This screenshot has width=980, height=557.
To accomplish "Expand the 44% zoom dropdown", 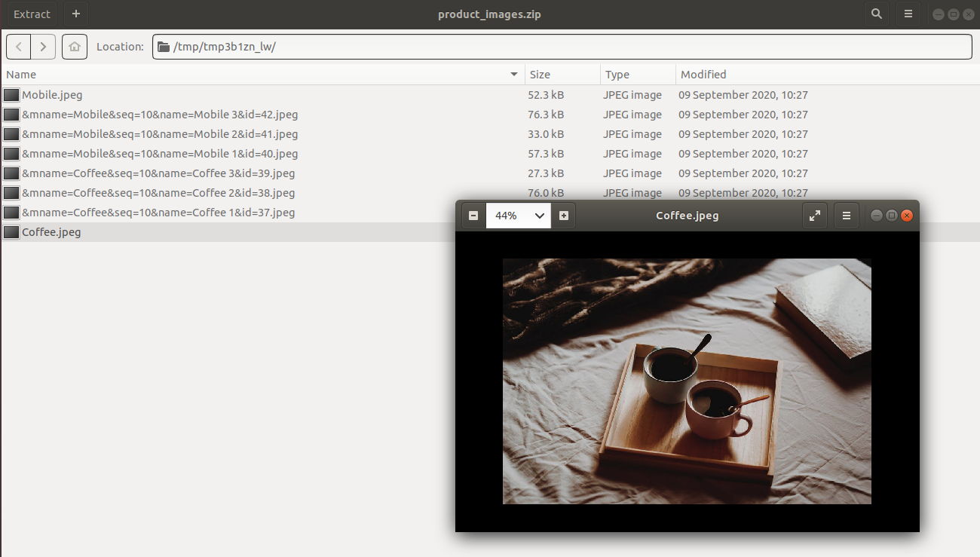I will 519,216.
